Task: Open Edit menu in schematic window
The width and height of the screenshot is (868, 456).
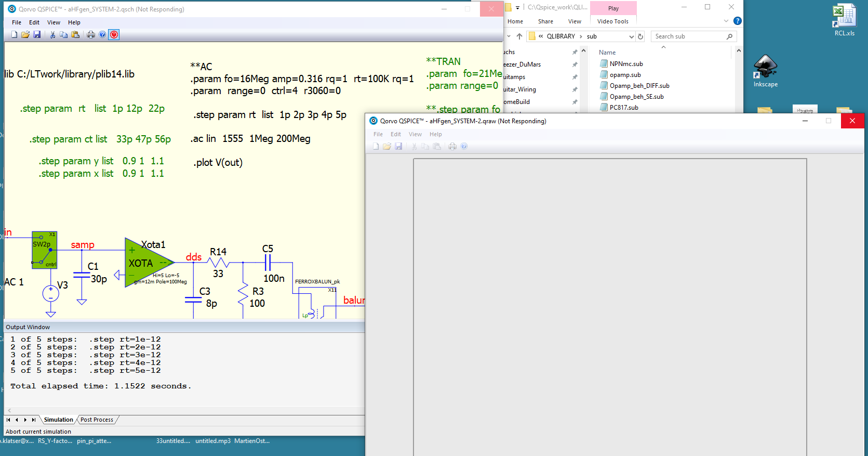Action: coord(34,22)
